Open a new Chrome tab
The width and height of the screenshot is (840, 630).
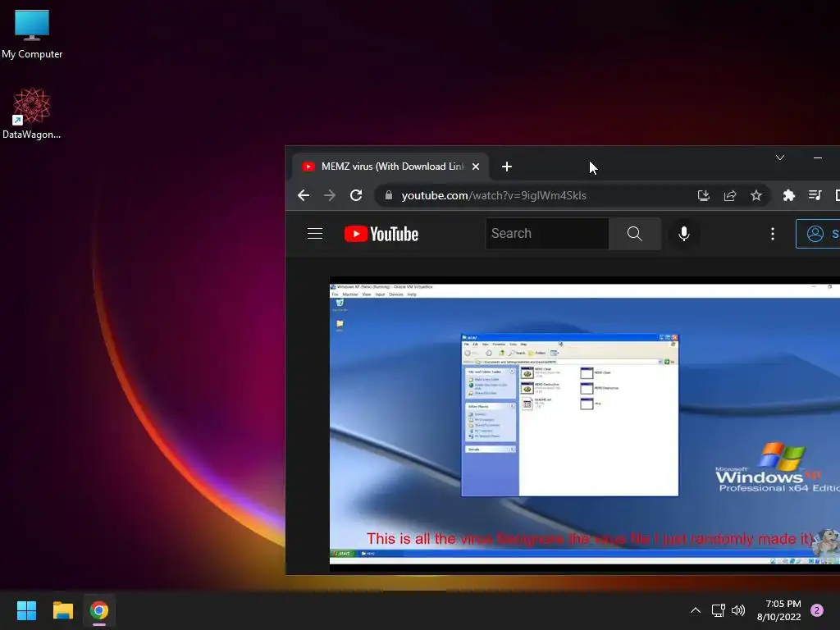coord(507,167)
